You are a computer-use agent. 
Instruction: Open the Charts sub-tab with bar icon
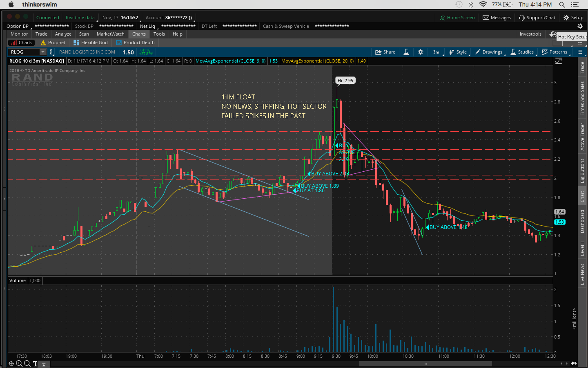pyautogui.click(x=22, y=43)
